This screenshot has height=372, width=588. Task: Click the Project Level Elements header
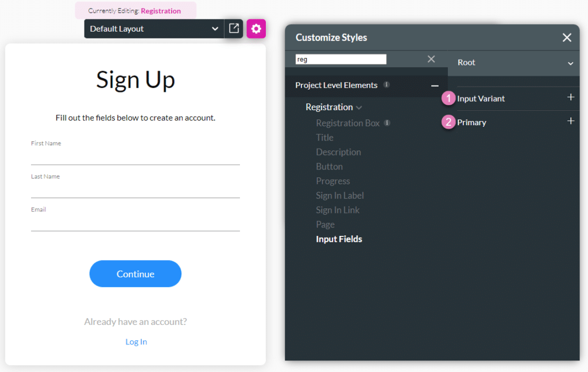coord(336,85)
